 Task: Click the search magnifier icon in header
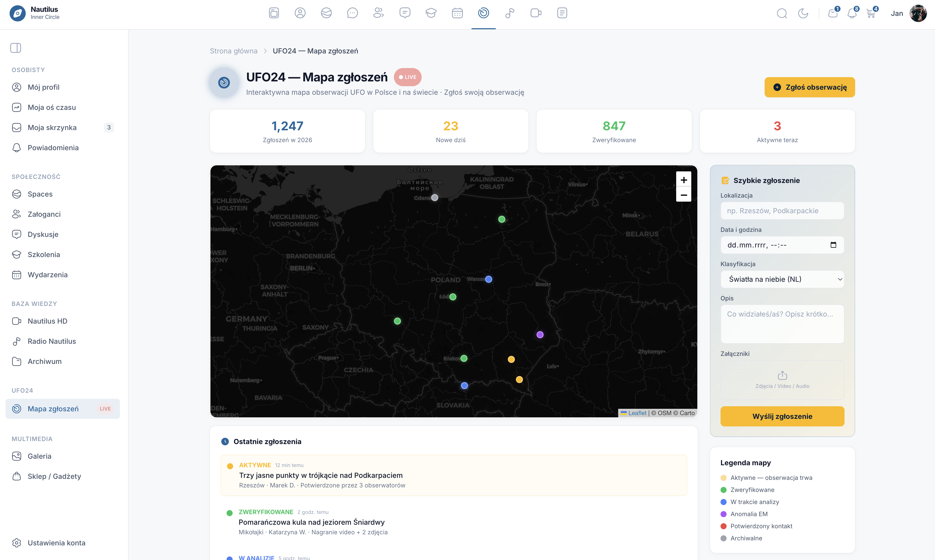point(782,14)
